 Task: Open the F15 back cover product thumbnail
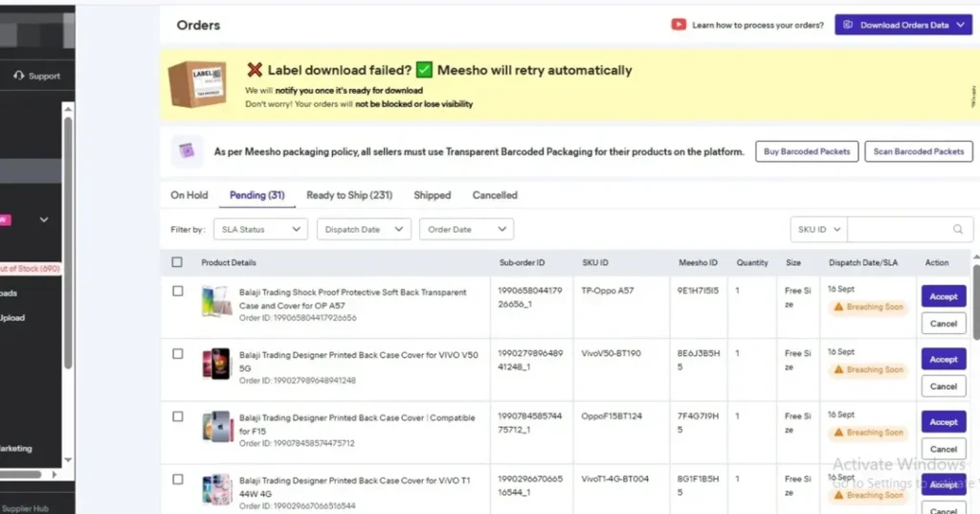(x=216, y=427)
